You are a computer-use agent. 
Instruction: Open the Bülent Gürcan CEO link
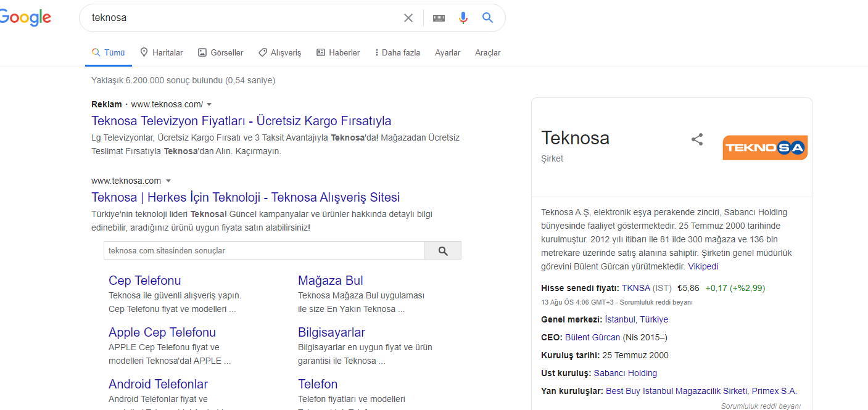pyautogui.click(x=592, y=337)
